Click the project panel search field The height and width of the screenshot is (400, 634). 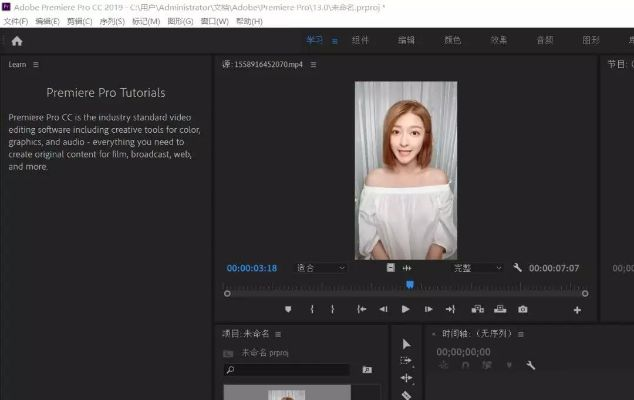tap(290, 370)
